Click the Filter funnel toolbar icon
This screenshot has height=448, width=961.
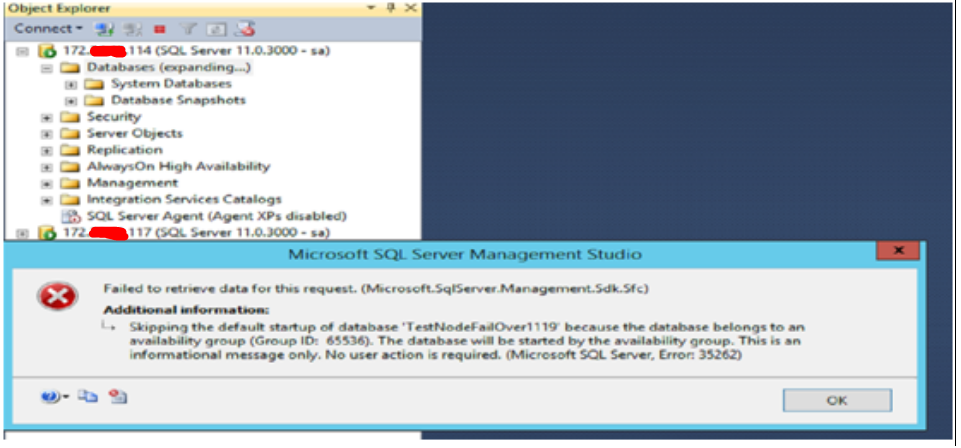tap(188, 29)
